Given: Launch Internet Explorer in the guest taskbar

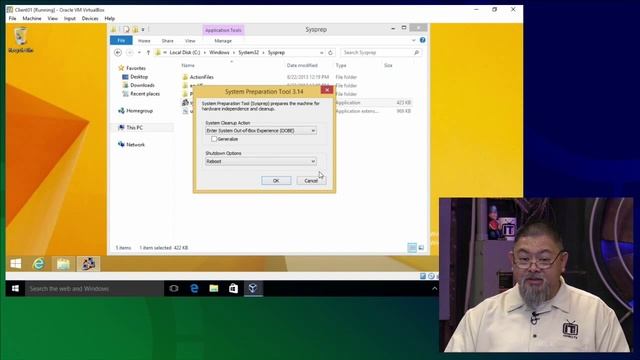Looking at the screenshot, I should (39, 264).
